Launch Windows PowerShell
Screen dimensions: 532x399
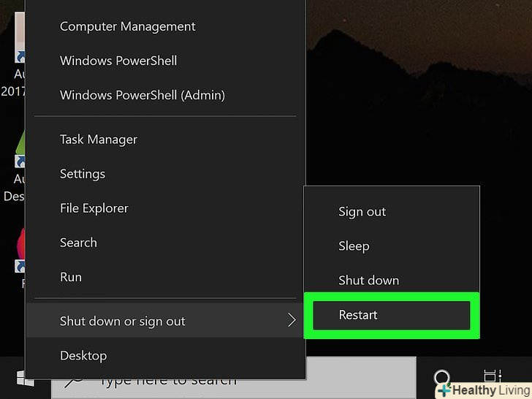point(118,61)
